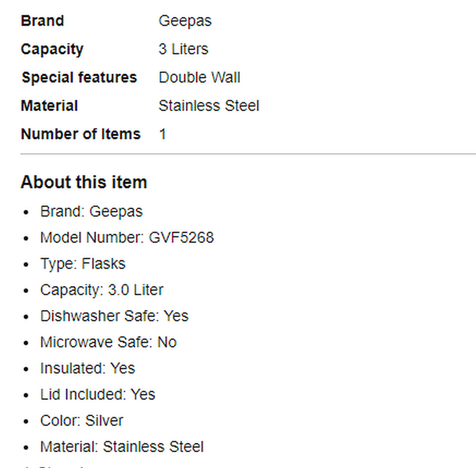Image resolution: width=476 pixels, height=468 pixels.
Task: Click the Stainless Steel value in the table
Action: (209, 106)
